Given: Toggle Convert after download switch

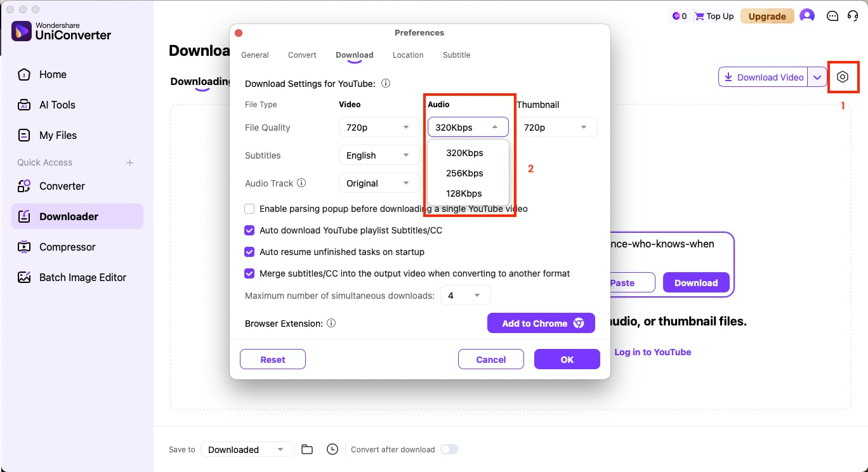Looking at the screenshot, I should [x=449, y=449].
